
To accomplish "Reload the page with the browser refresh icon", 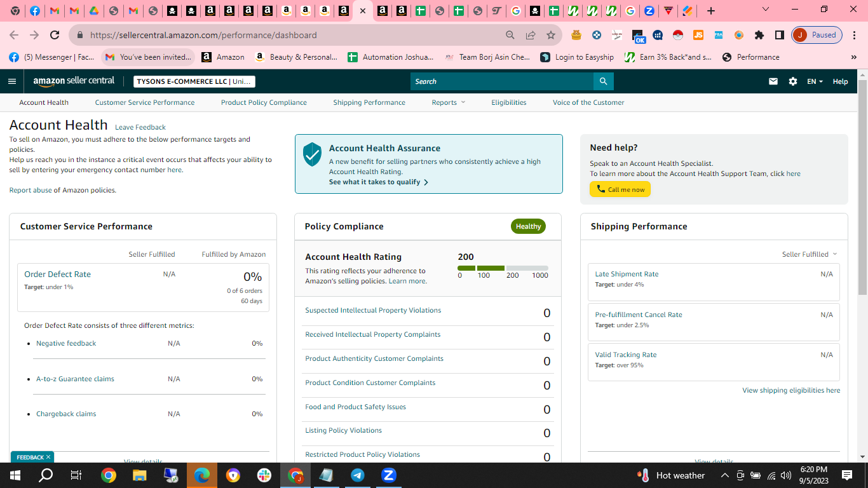I will (x=55, y=35).
